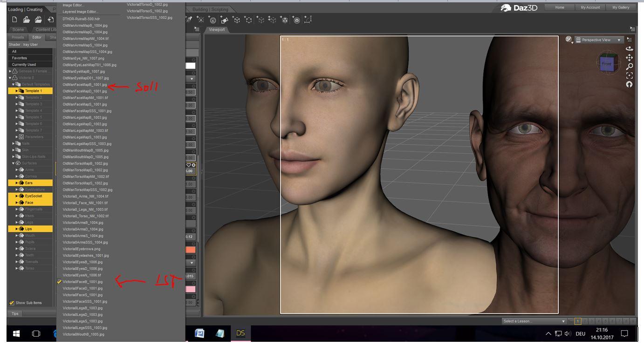644x346 pixels.
Task: Click the zoom magnifier icon in viewport
Action: (x=629, y=67)
